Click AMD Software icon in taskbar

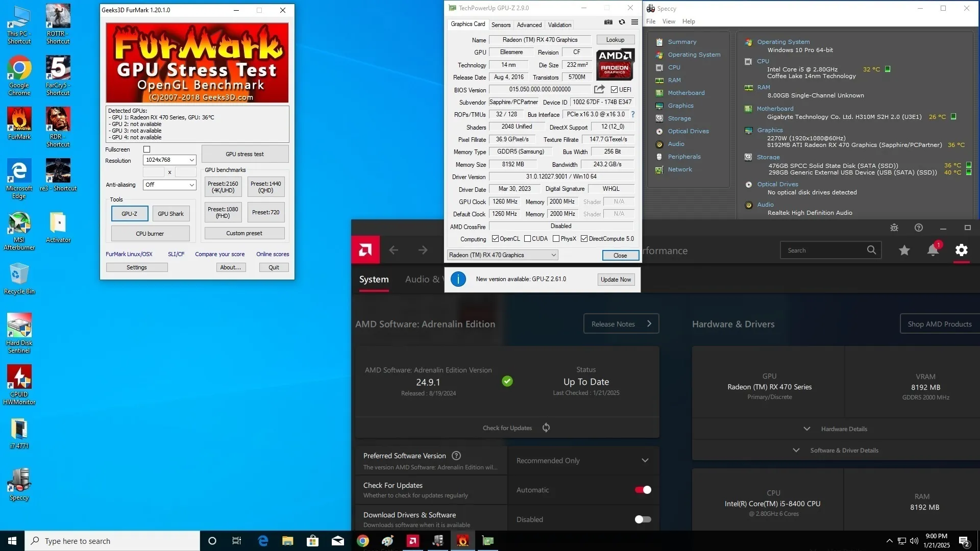pos(412,541)
